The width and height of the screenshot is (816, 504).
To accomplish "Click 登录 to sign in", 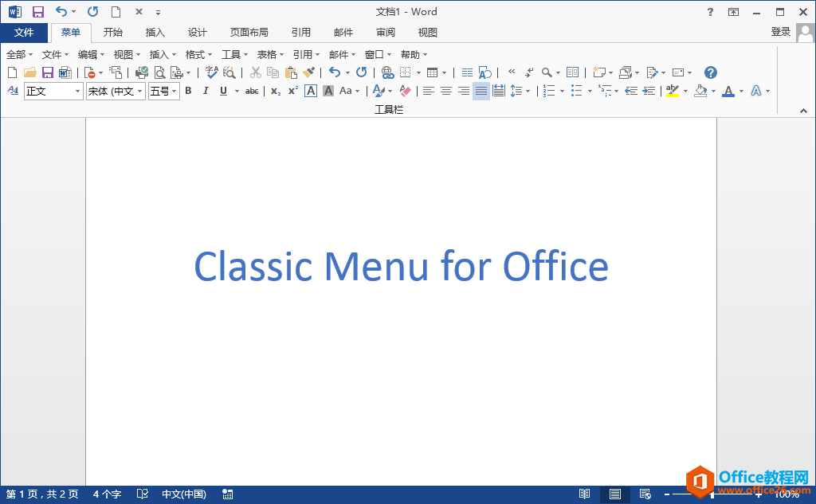I will click(781, 32).
